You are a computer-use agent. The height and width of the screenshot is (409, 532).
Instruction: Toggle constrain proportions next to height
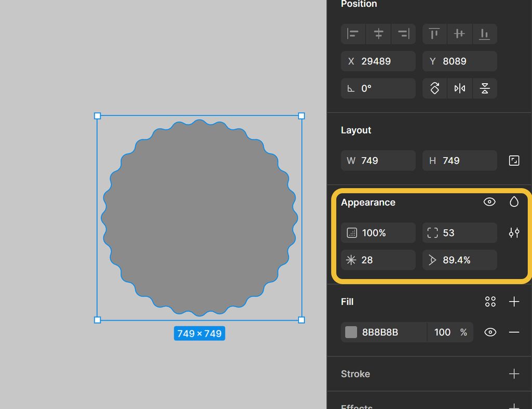pyautogui.click(x=514, y=161)
